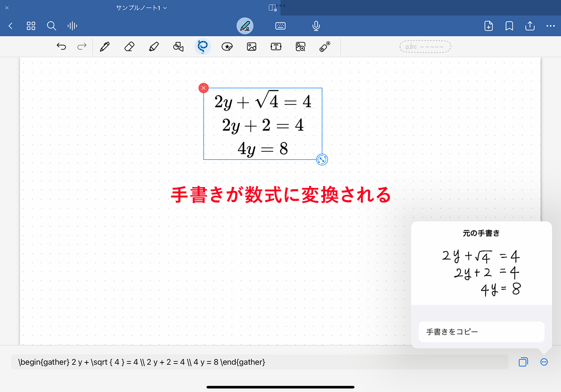Screen dimensions: 561x392
Task: Select the shapes tool
Action: point(178,46)
